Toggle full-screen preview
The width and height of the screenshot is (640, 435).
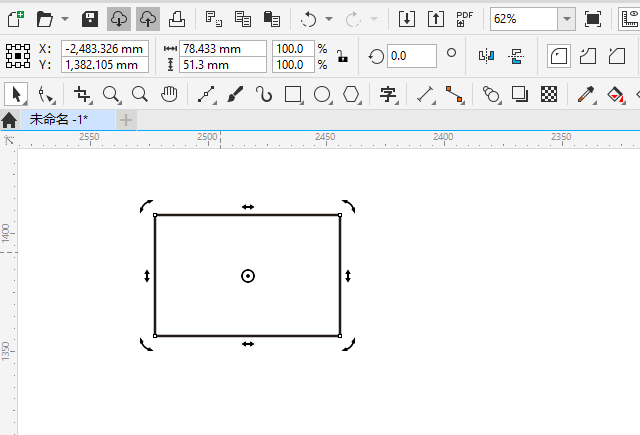593,19
